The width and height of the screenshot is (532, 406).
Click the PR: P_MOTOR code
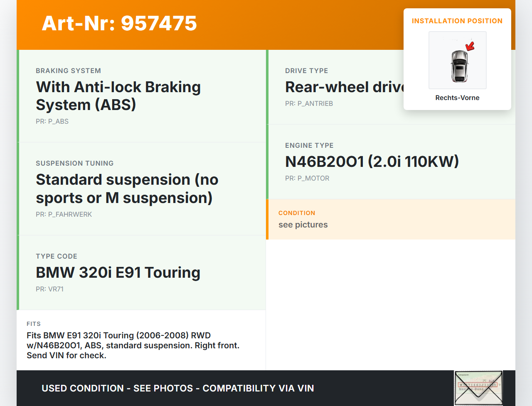[307, 179]
